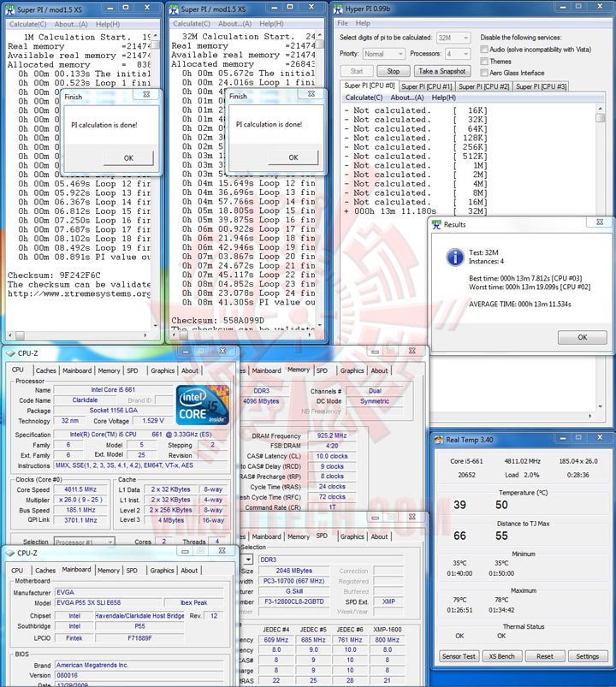Click the CPU-Z icon of Mainboard window
Screen dimensions: 616x687
(10, 554)
